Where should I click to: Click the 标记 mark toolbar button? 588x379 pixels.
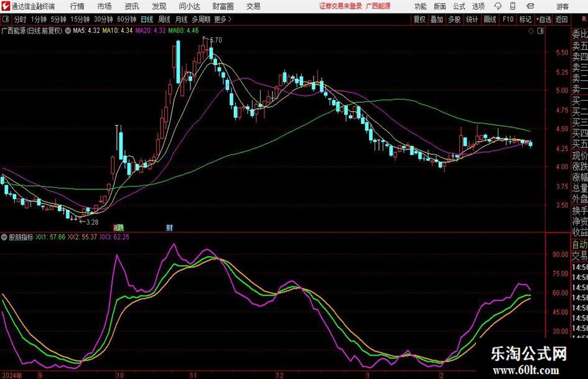[525, 19]
